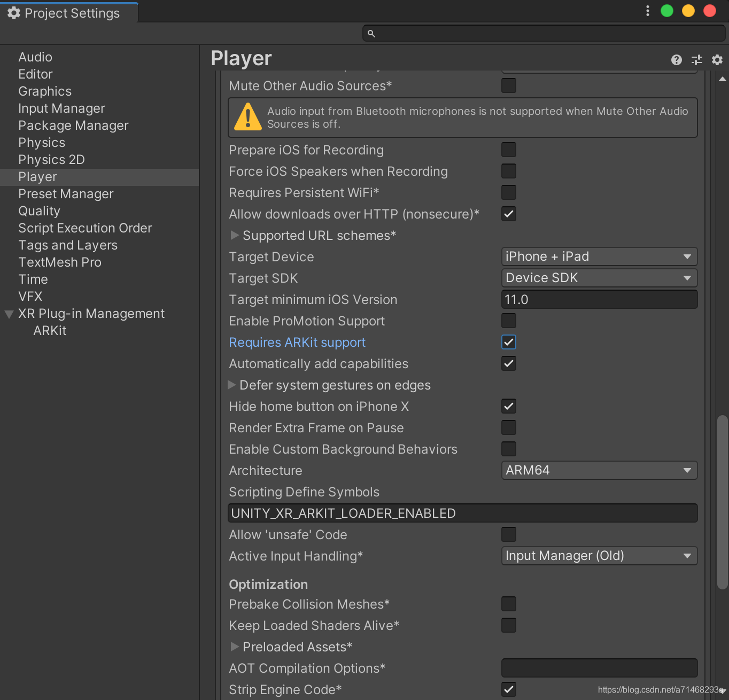Screen dimensions: 729x700
Task: Click the preset selector icon in Player header
Action: click(x=696, y=60)
